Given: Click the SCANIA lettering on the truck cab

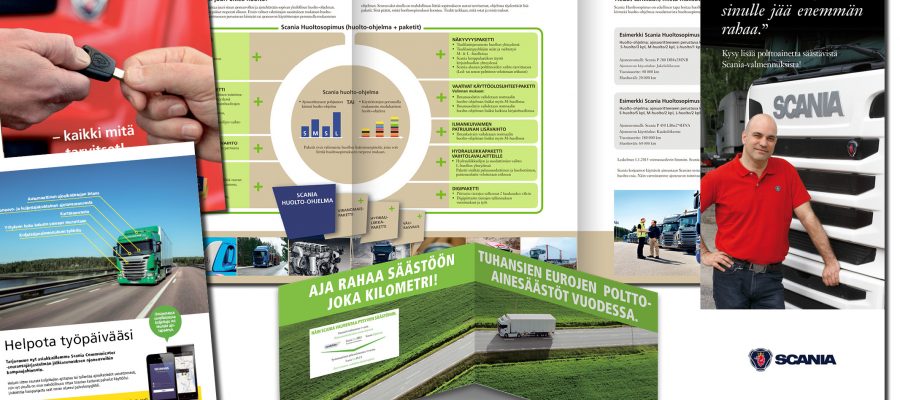Looking at the screenshot, I should (807, 105).
